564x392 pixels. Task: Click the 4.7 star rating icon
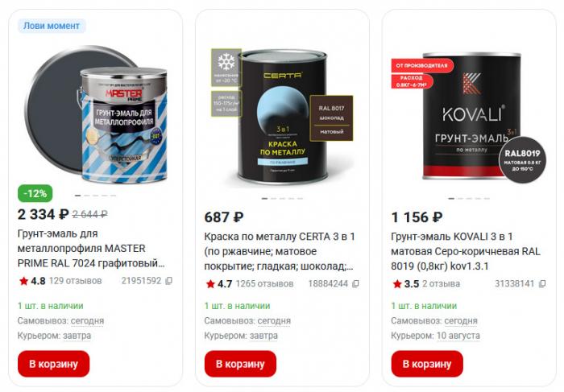click(210, 284)
